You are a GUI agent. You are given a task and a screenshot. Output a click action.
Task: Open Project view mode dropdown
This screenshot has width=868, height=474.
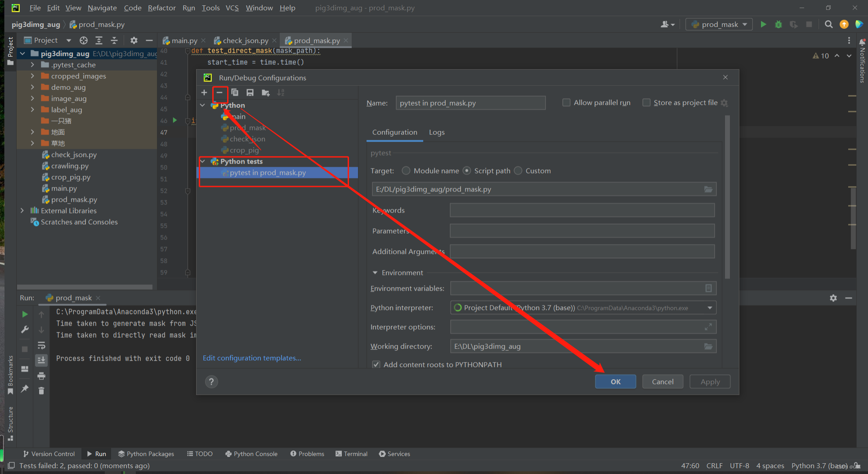pyautogui.click(x=69, y=40)
